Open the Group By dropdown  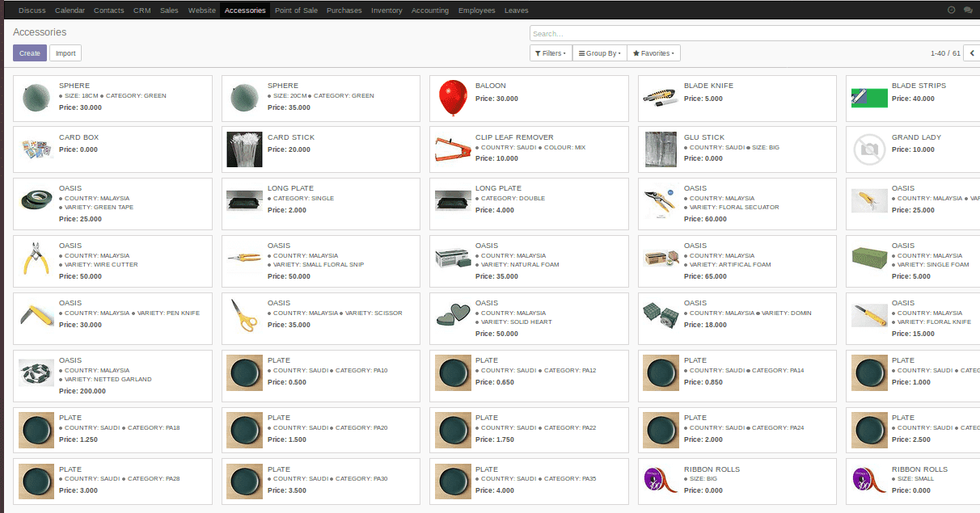coord(599,53)
